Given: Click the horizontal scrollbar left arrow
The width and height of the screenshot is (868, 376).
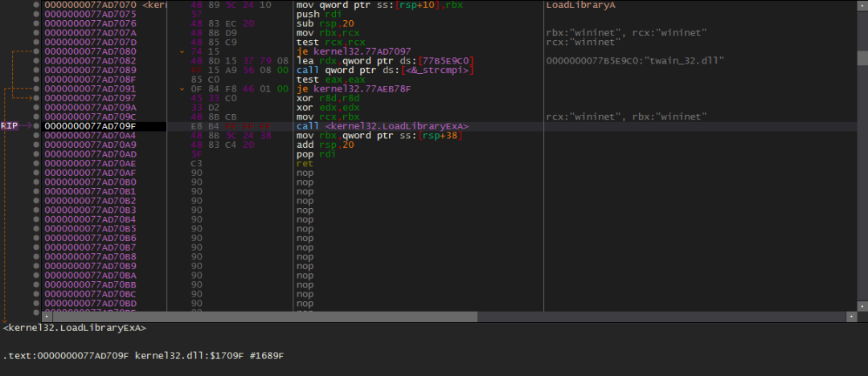Looking at the screenshot, I should coord(47,317).
